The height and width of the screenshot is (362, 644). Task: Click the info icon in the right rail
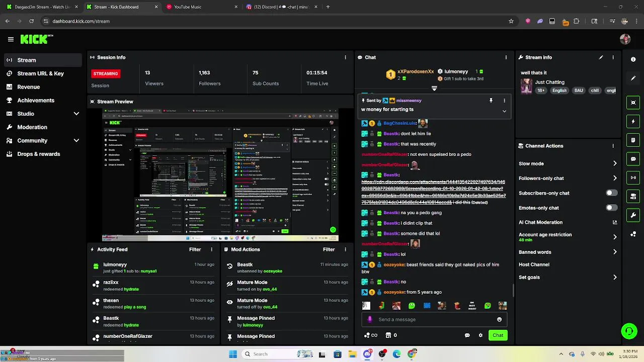coord(633,59)
